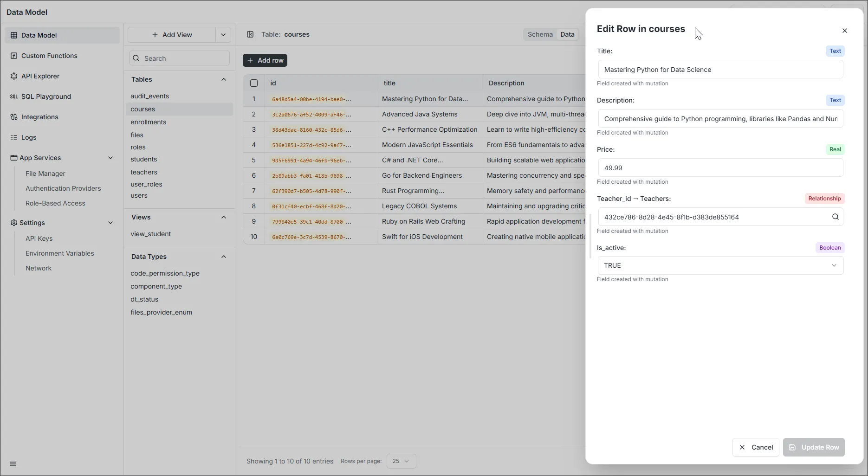Image resolution: width=868 pixels, height=476 pixels.
Task: Click the SQL Playground icon
Action: (x=14, y=96)
